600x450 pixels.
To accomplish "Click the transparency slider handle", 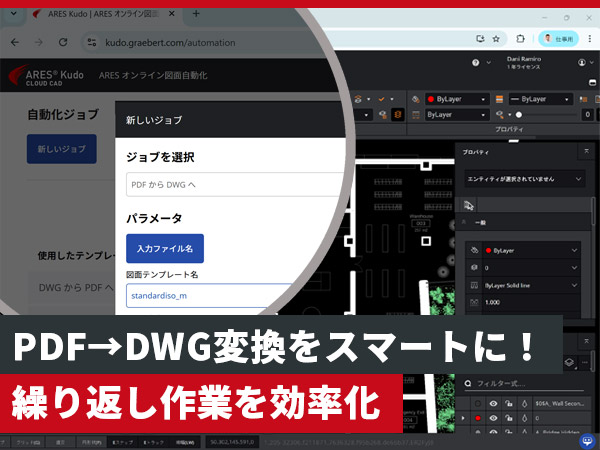I will tap(519, 114).
